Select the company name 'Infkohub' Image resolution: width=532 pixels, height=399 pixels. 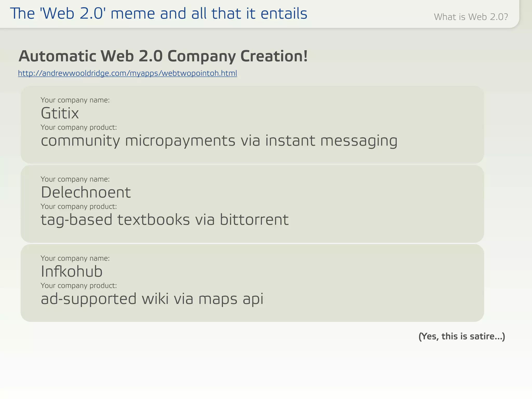72,272
